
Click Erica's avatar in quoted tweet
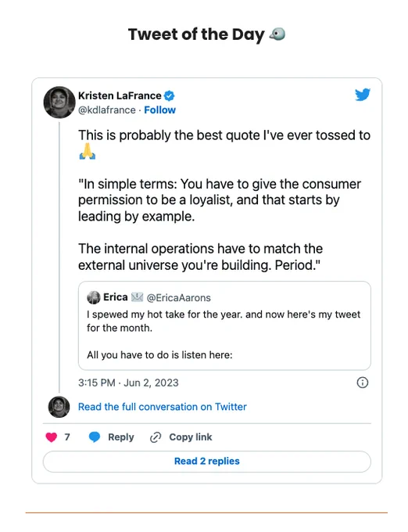pyautogui.click(x=94, y=297)
